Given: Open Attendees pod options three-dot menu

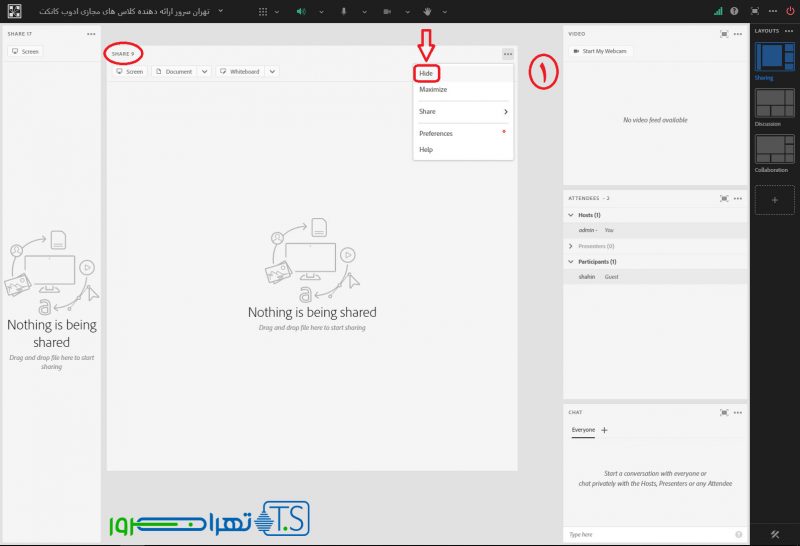Looking at the screenshot, I should click(739, 198).
